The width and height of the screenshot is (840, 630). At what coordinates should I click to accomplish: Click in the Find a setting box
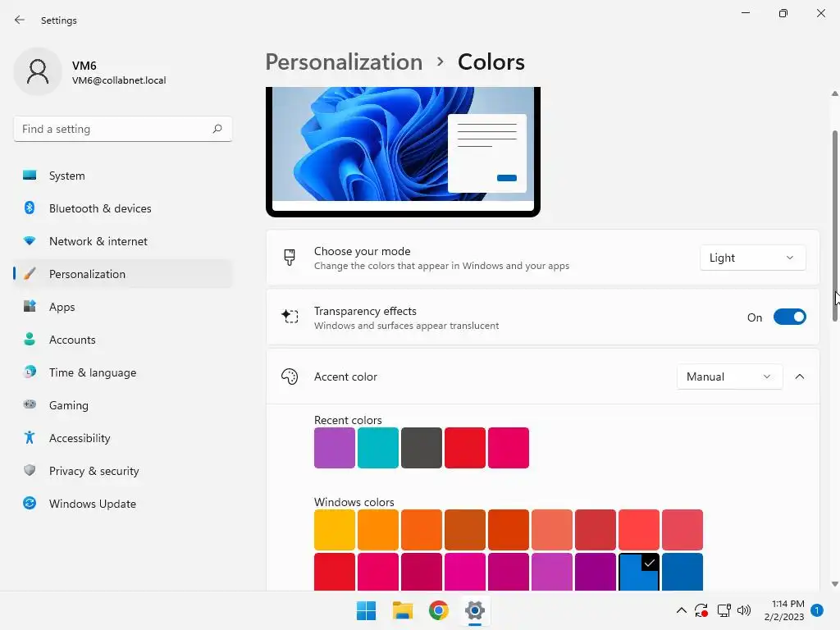(123, 129)
